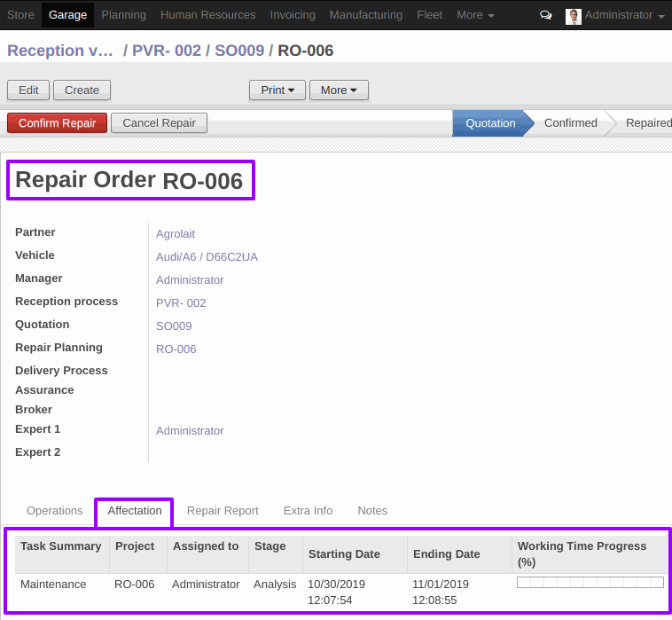Open the Repair Report tab

(223, 511)
